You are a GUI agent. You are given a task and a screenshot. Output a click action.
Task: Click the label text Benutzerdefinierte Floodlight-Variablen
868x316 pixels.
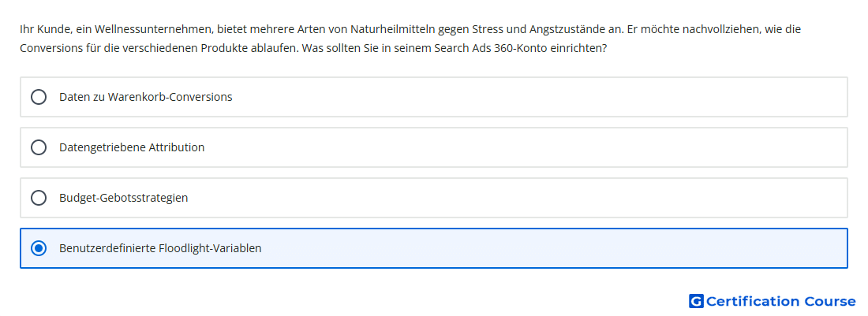click(x=160, y=248)
